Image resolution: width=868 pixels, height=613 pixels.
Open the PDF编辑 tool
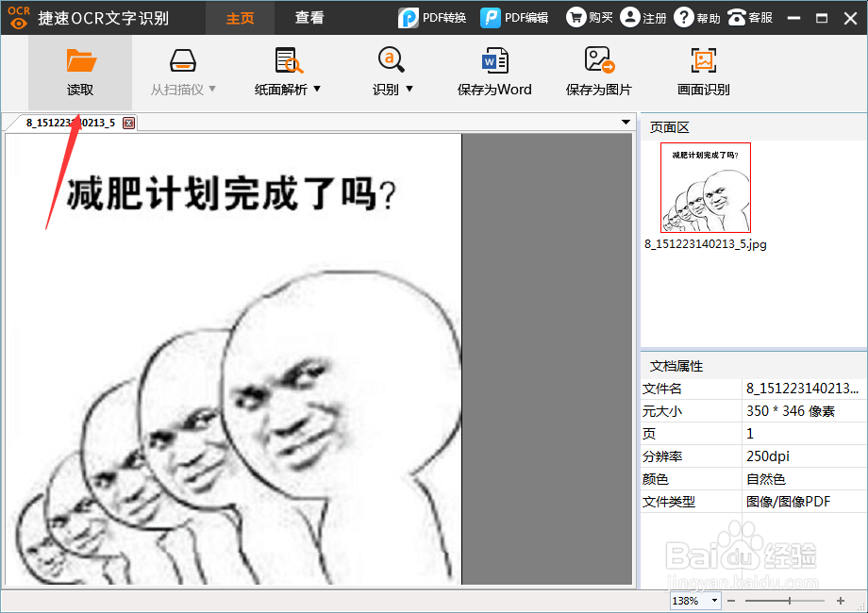coord(513,18)
